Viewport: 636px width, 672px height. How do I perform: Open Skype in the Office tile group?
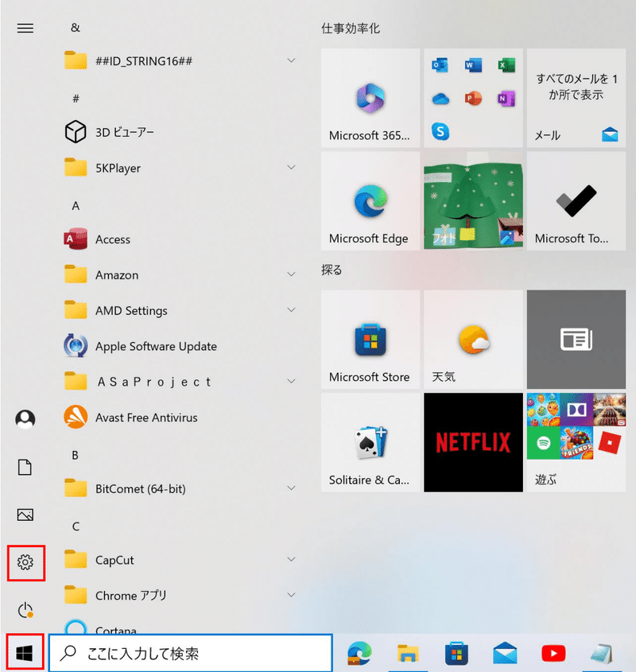coord(440,131)
